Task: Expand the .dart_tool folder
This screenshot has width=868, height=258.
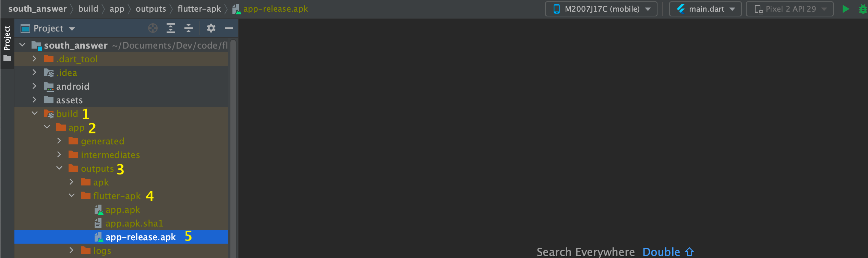Action: pyautogui.click(x=34, y=59)
